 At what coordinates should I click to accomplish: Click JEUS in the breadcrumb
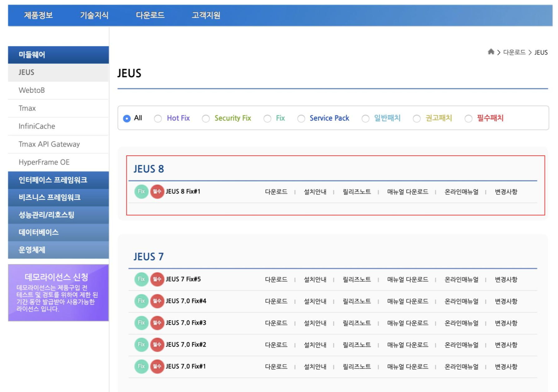pos(541,52)
